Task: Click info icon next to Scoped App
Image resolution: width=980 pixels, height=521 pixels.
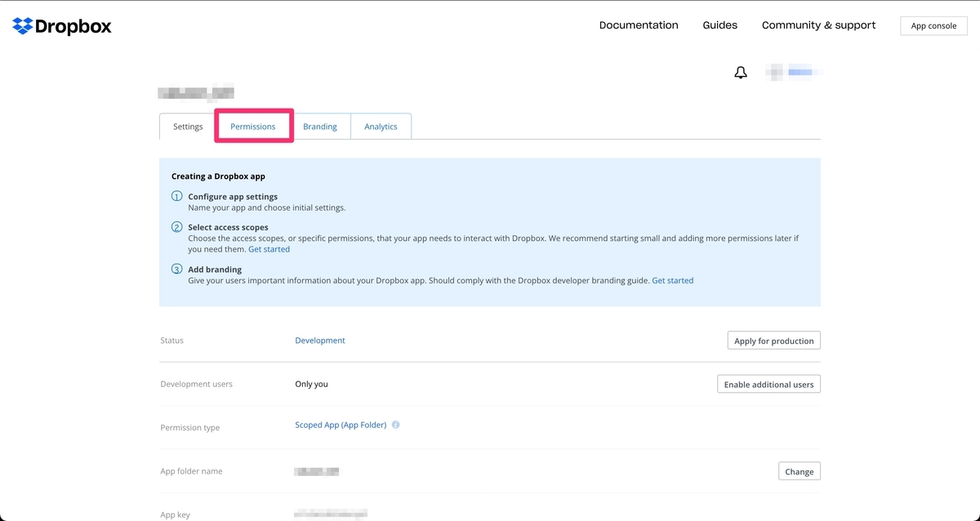Action: click(396, 425)
